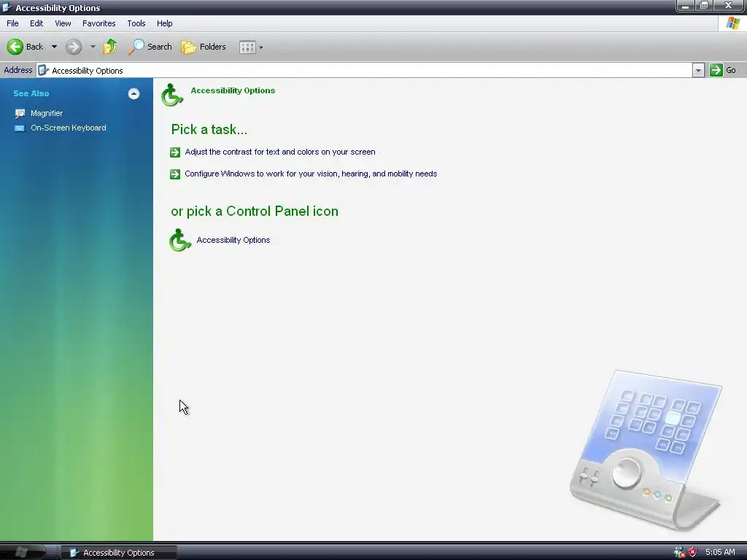Click the header wheelchair accessibility icon
Viewport: 747px width, 560px height.
[x=172, y=95]
